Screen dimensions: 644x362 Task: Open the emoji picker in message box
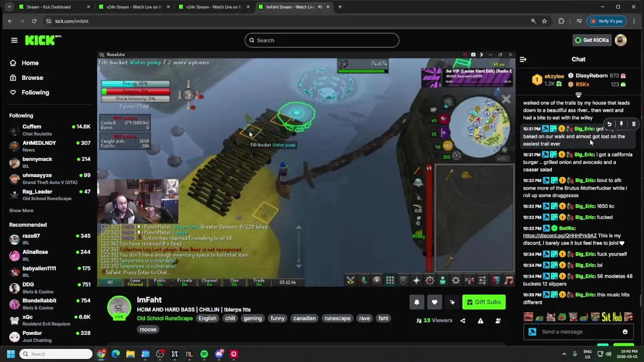(x=625, y=332)
